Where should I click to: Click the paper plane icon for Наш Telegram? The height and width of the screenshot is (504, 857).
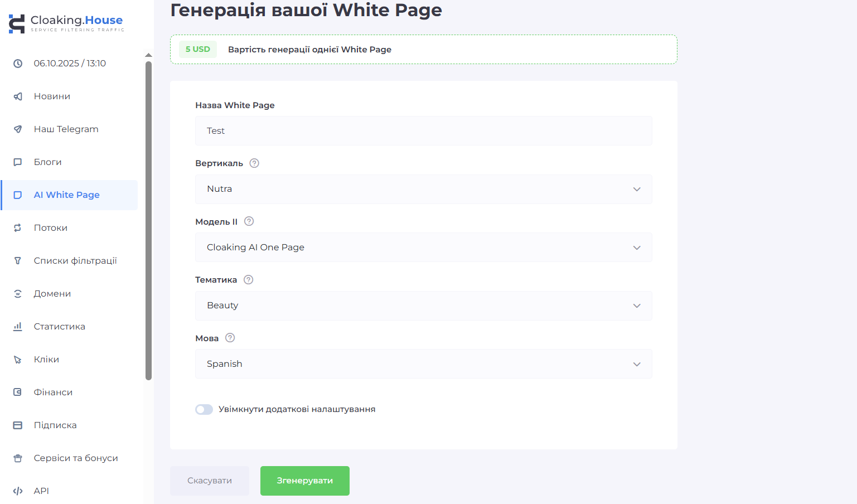[x=18, y=129]
